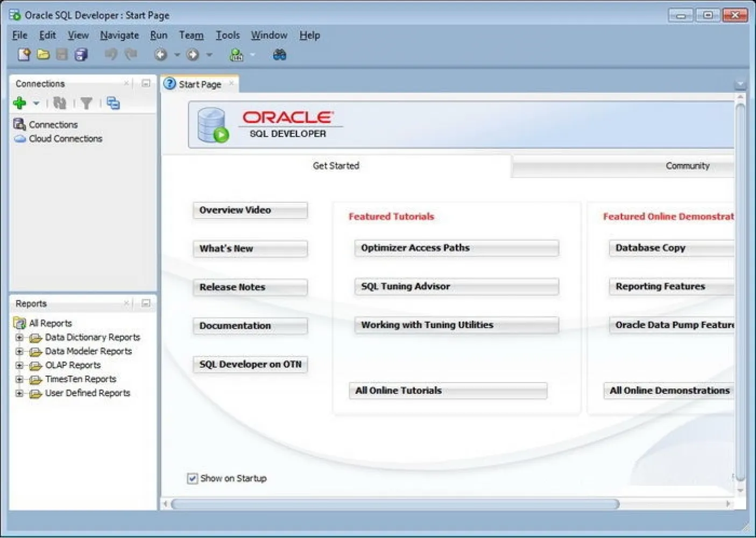Click SQL Developer on OTN button
The width and height of the screenshot is (756, 538).
tap(250, 364)
